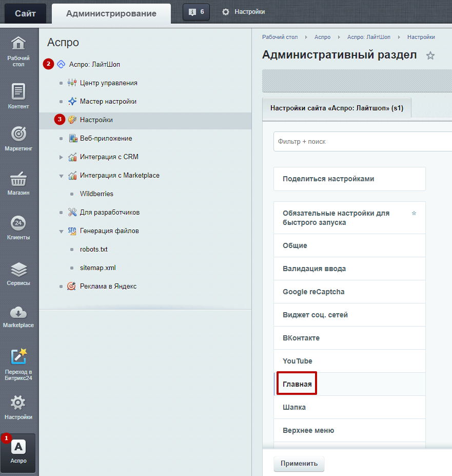Click the Веб-приложение icon
The image size is (452, 476).
click(73, 139)
